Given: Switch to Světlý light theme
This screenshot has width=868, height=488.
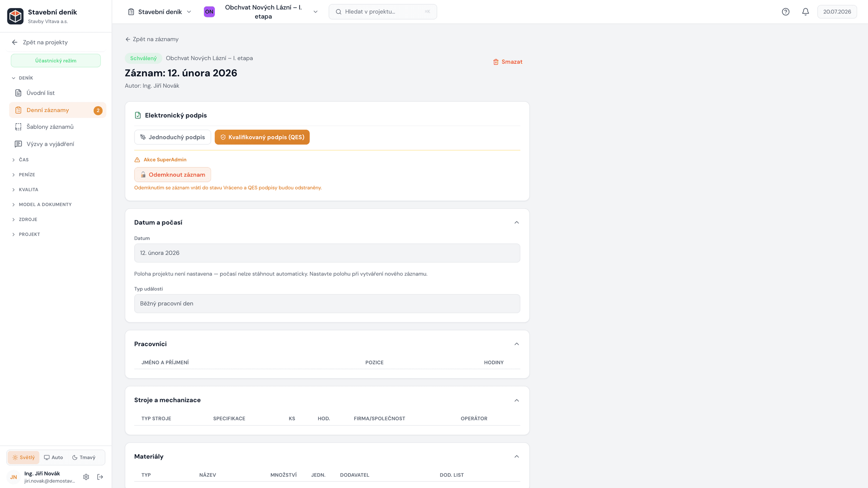Looking at the screenshot, I should pyautogui.click(x=23, y=457).
